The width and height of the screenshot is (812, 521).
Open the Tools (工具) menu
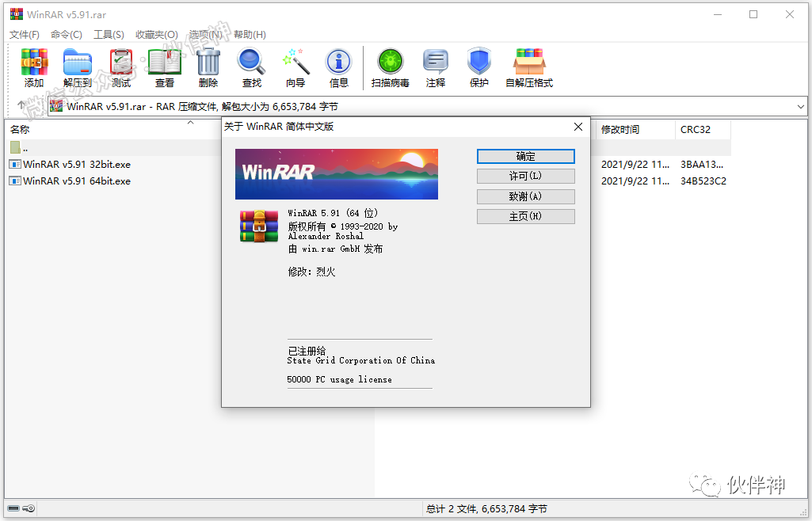(x=109, y=35)
